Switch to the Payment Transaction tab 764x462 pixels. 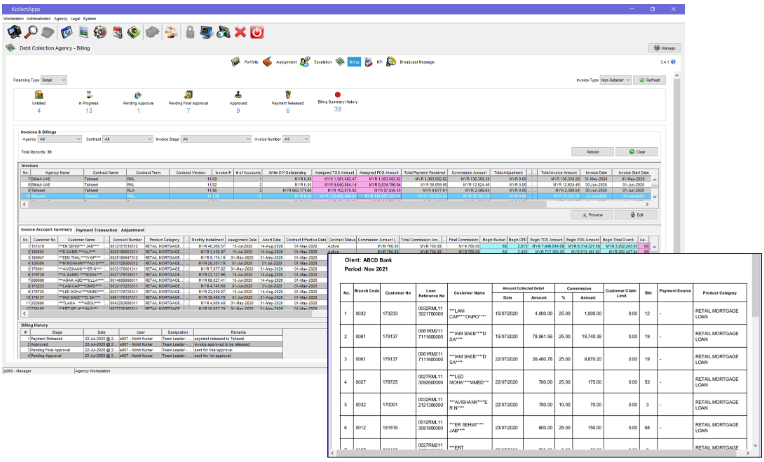[96, 230]
